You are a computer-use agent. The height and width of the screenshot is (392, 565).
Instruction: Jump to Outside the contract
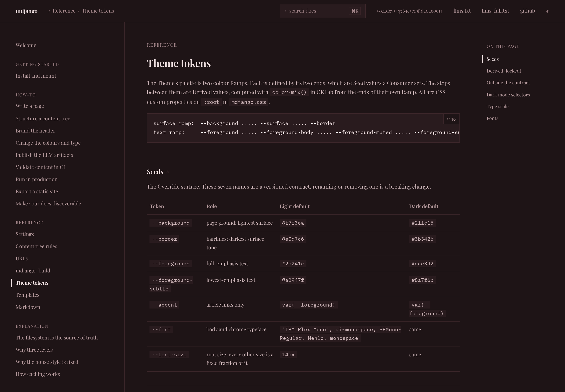click(508, 83)
